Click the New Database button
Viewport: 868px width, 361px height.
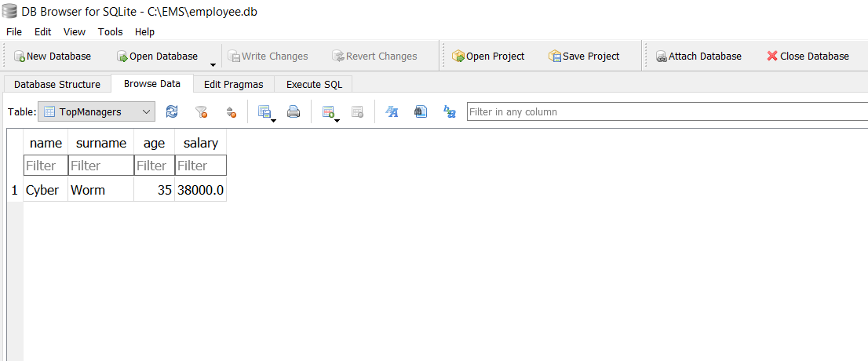pos(52,57)
